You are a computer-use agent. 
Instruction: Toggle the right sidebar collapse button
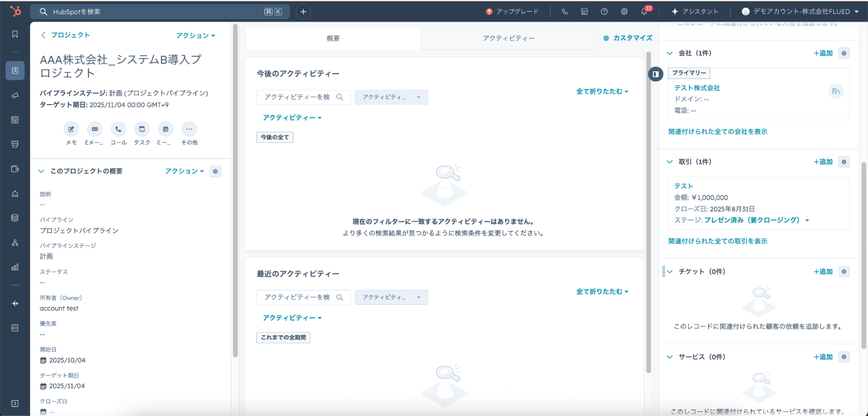[x=656, y=74]
